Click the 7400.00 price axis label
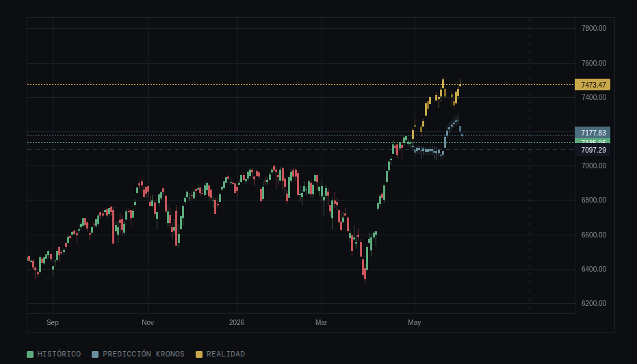This screenshot has width=637, height=364. tap(593, 97)
